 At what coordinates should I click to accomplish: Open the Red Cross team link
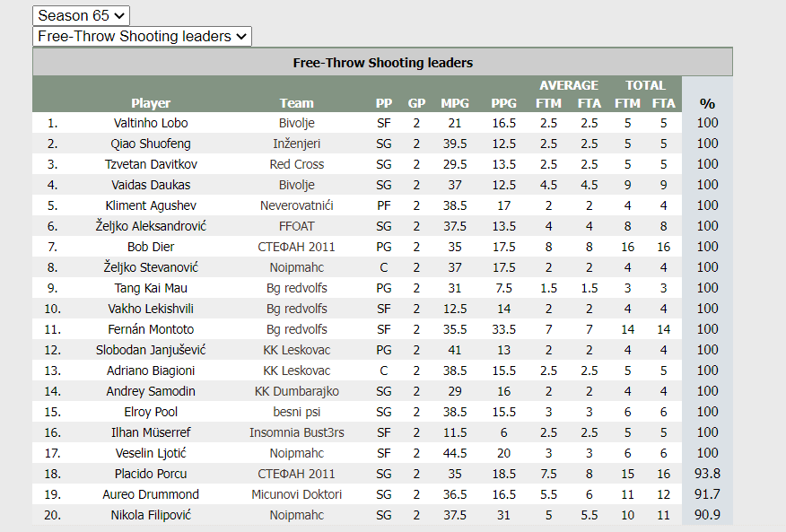pyautogui.click(x=297, y=164)
